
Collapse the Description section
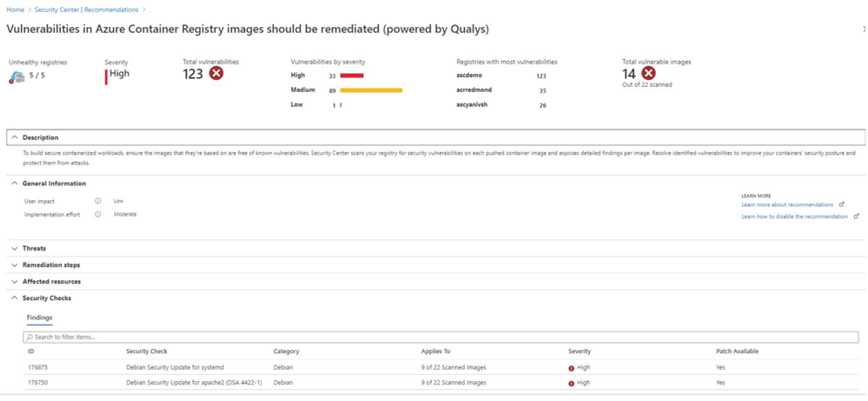[15, 137]
